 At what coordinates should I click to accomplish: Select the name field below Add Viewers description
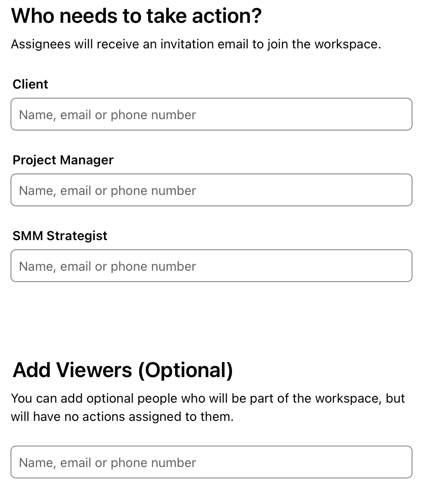[211, 462]
